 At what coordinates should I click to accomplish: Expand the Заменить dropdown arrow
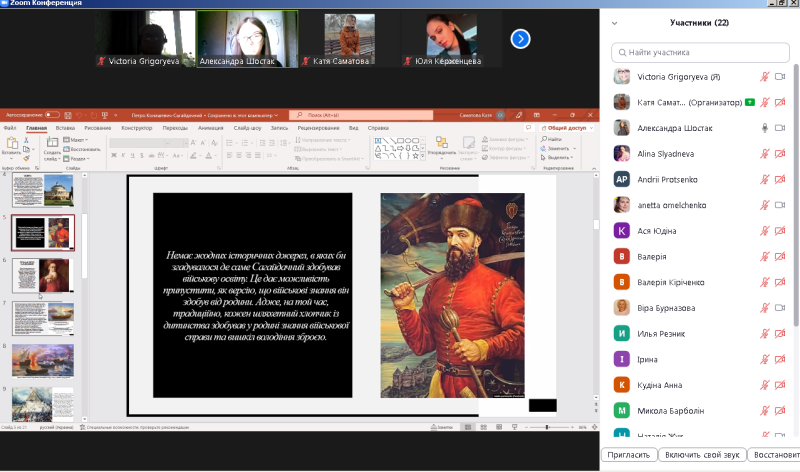pyautogui.click(x=575, y=148)
